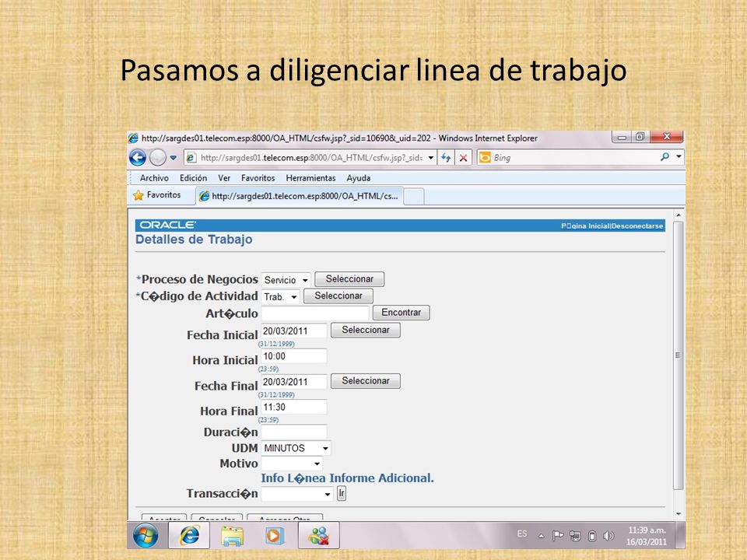Open recent pages dropdown next to Forward

[174, 158]
